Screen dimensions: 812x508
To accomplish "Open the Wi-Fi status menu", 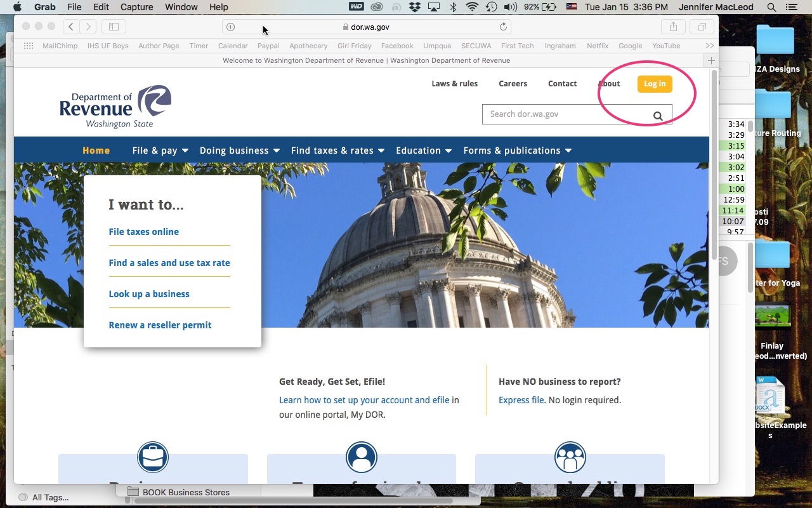I will (x=471, y=7).
